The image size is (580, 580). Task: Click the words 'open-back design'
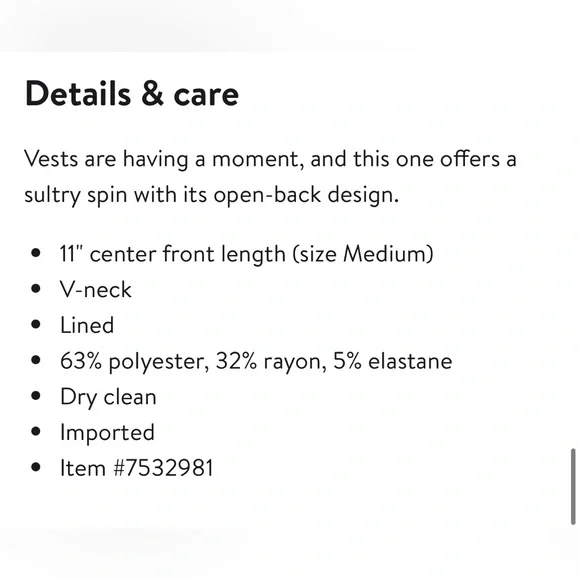pos(306,195)
